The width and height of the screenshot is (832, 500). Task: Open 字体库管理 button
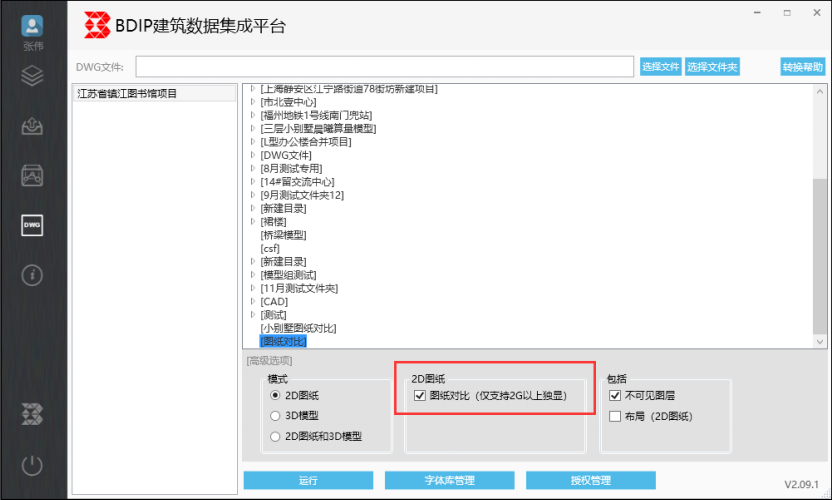click(x=449, y=480)
